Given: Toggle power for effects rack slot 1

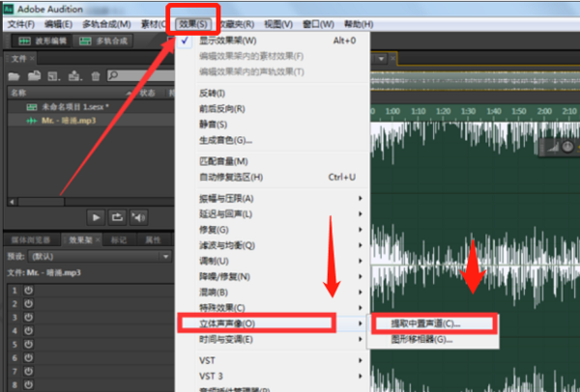Looking at the screenshot, I should 28,291.
